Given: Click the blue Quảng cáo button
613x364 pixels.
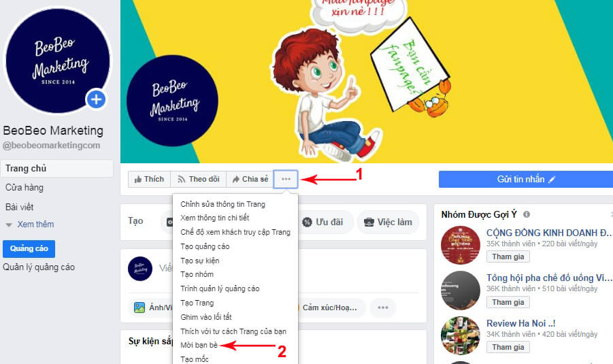Looking at the screenshot, I should coord(29,248).
